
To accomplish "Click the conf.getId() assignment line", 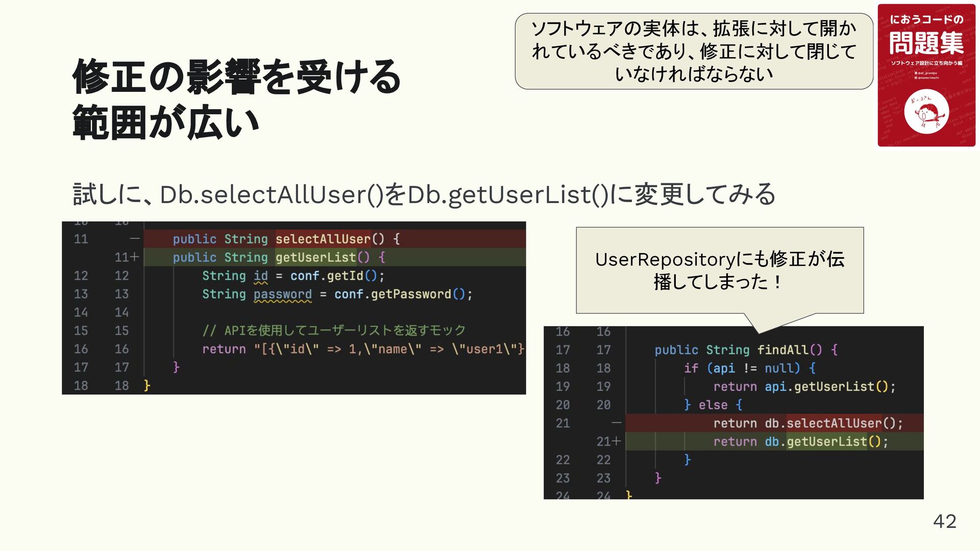I will (x=293, y=276).
